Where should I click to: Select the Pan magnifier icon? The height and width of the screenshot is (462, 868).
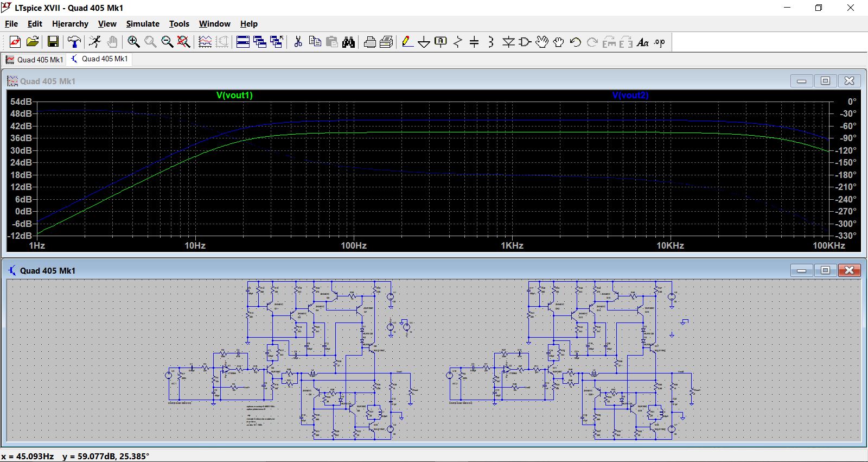150,42
